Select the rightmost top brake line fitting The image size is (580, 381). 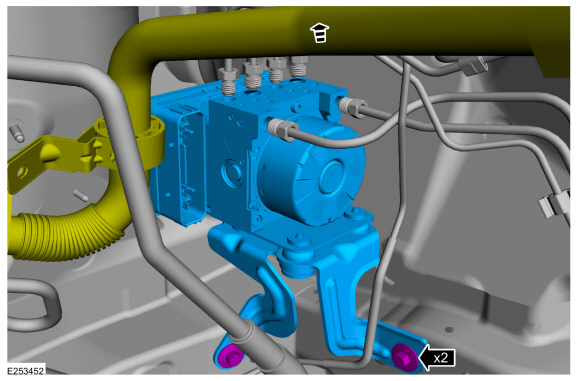pyautogui.click(x=299, y=67)
